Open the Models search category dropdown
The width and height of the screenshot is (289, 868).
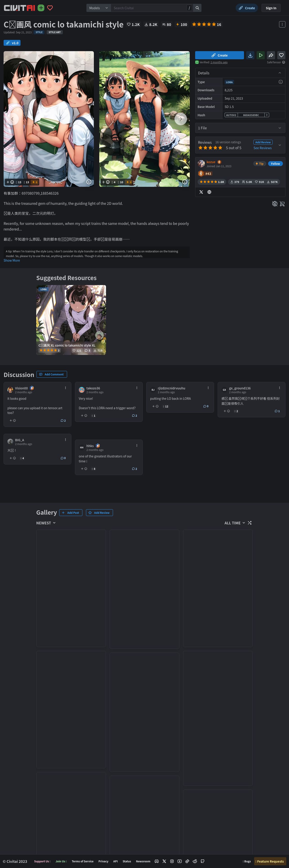(x=99, y=8)
